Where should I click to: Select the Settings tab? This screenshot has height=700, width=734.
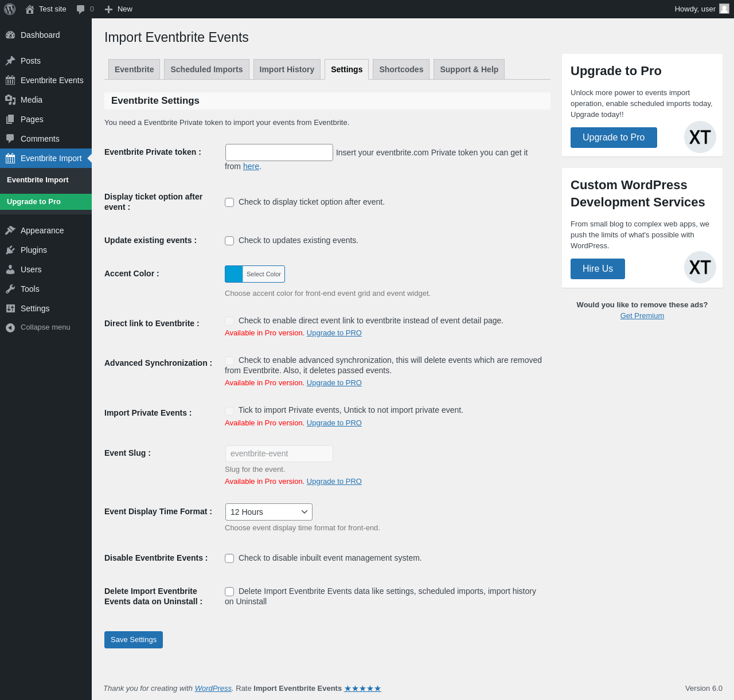coord(346,69)
